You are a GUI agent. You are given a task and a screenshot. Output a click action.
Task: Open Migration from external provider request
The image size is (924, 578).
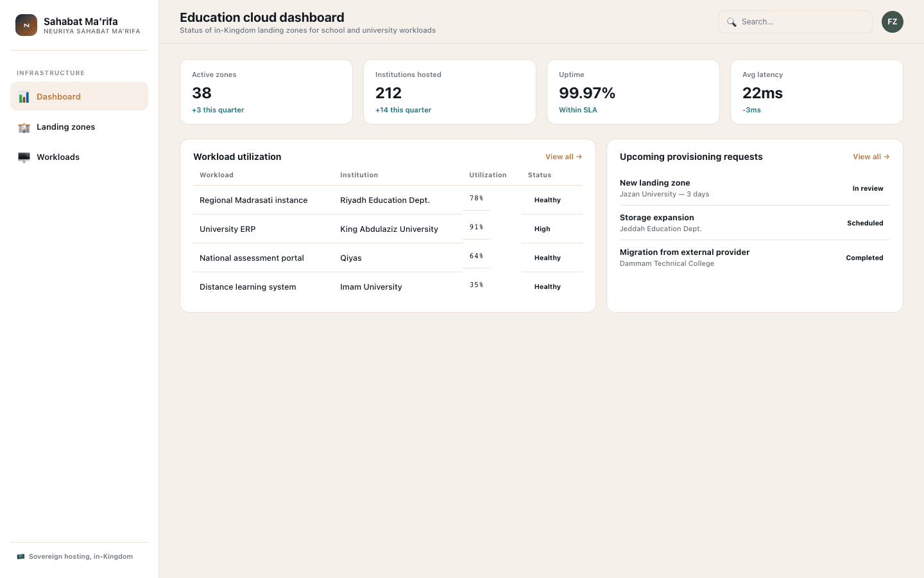pos(755,258)
